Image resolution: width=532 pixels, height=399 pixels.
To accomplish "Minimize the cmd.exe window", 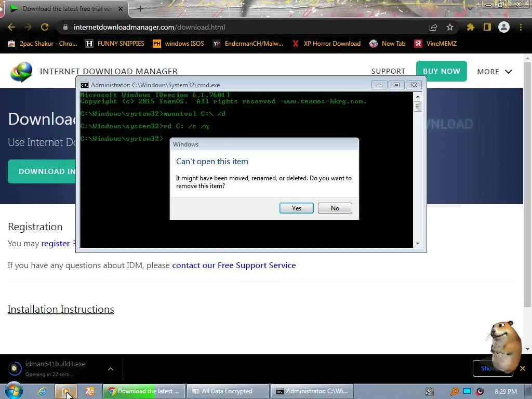I will (x=379, y=85).
